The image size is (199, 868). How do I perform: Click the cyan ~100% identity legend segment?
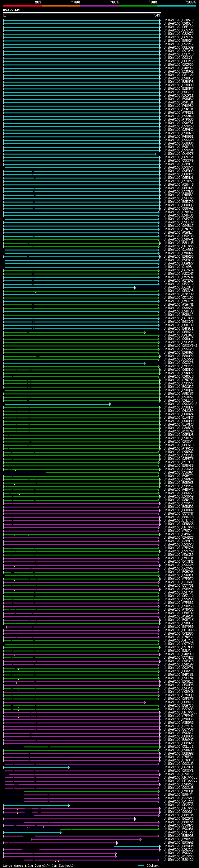click(x=177, y=5)
